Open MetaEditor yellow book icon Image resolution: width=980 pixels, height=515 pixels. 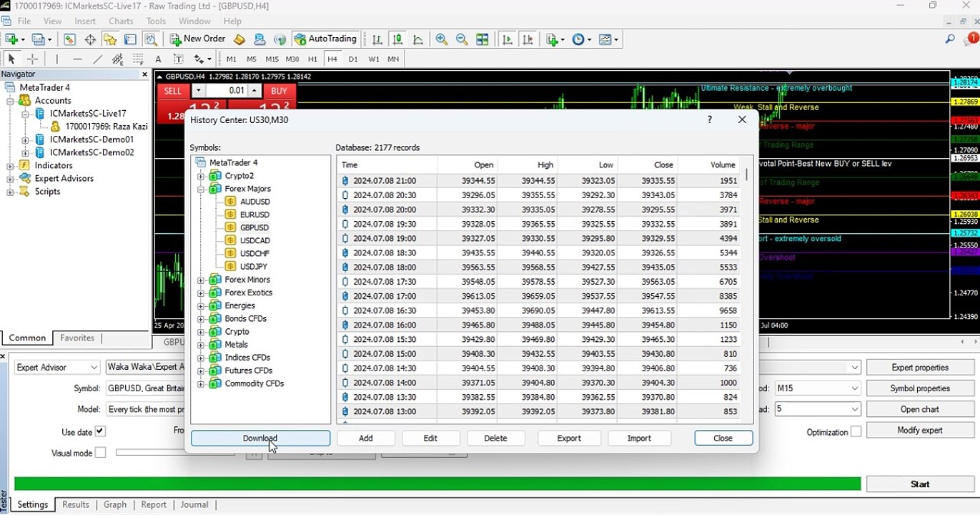239,39
